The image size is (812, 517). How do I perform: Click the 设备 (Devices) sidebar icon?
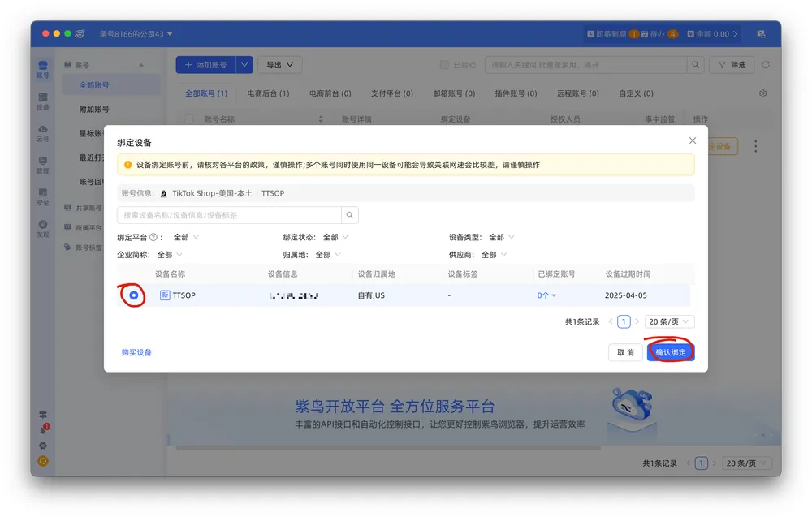pyautogui.click(x=43, y=101)
